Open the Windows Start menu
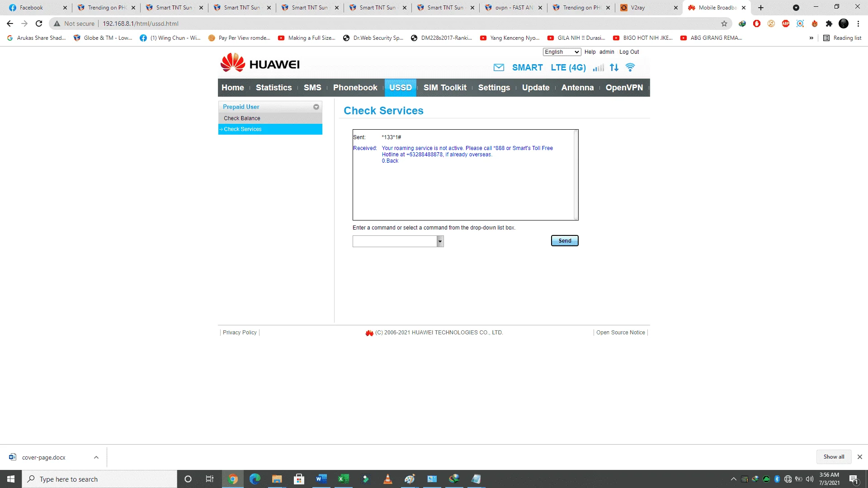The width and height of the screenshot is (868, 488). [11, 479]
